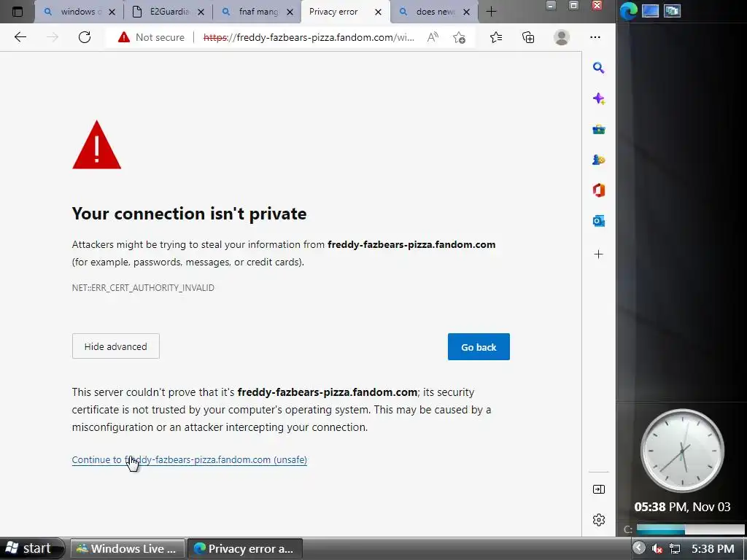
Task: Open sidebar Discover sparkle icon
Action: pyautogui.click(x=598, y=98)
